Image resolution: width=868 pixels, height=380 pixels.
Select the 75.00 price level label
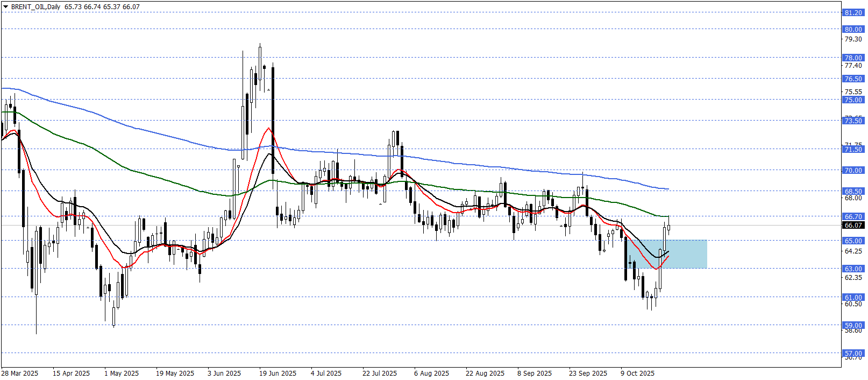(x=853, y=100)
